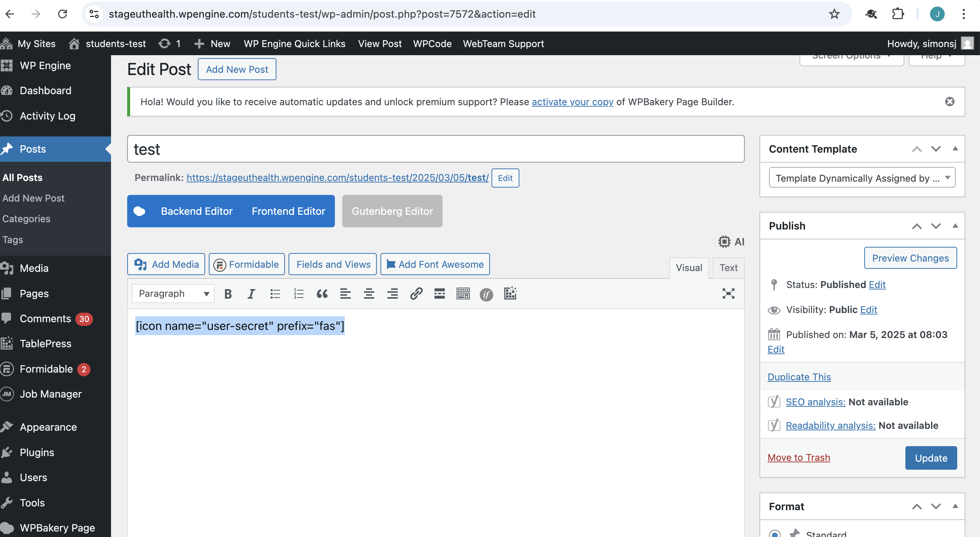Click into the post title field
This screenshot has height=537, width=980.
pyautogui.click(x=436, y=149)
